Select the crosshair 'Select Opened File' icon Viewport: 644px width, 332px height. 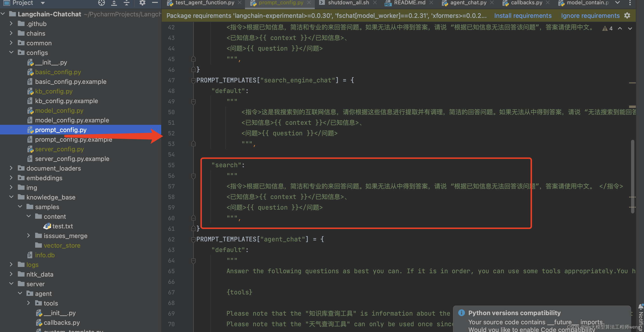tap(101, 3)
